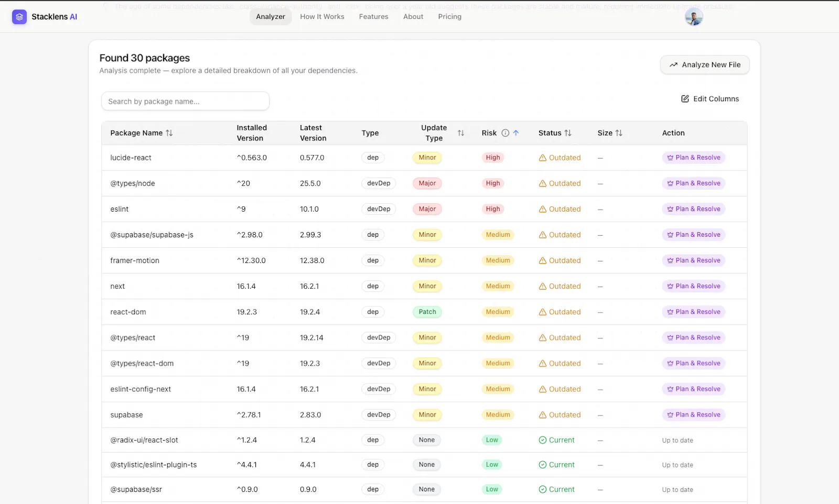
Task: Open the Pricing nav item
Action: (x=450, y=17)
